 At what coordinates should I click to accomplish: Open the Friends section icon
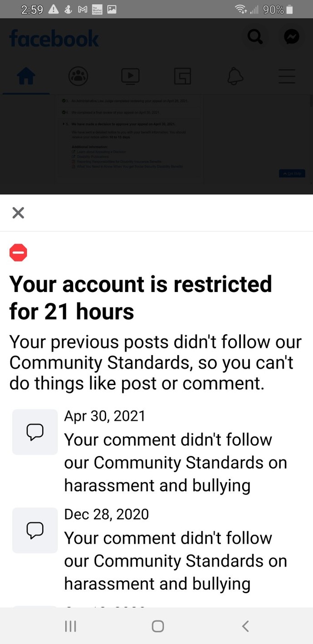78,76
